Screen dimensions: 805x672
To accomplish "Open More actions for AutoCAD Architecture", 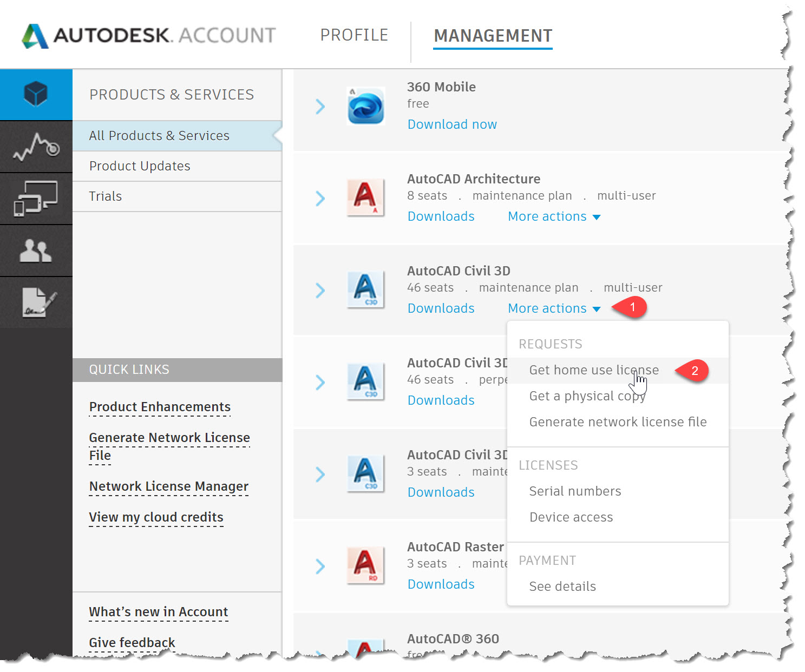I will point(554,216).
